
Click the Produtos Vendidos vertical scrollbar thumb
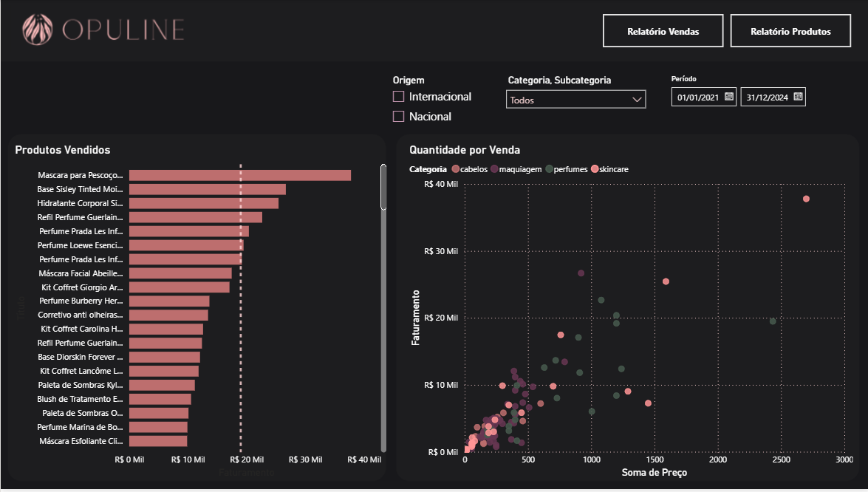pos(383,187)
